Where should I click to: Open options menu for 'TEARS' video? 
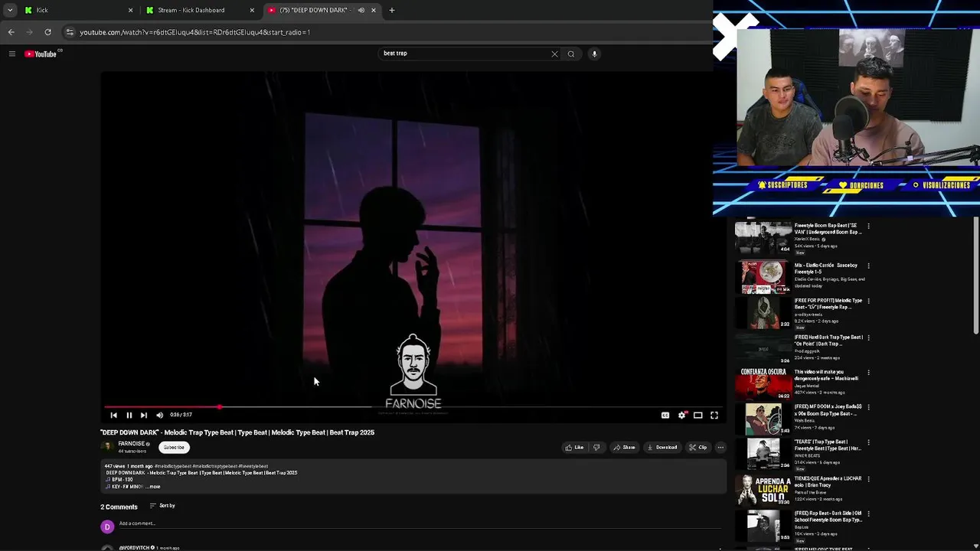point(868,443)
